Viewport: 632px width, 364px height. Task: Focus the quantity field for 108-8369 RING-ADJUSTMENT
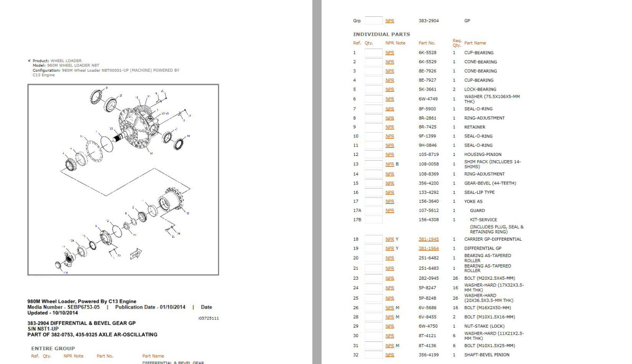click(x=373, y=174)
